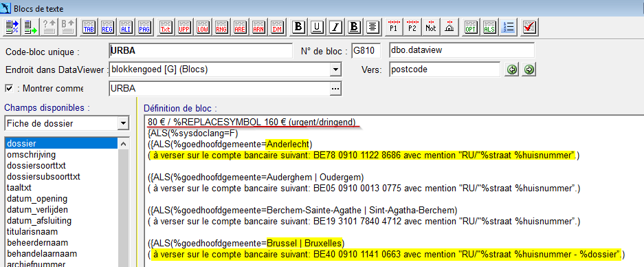Click the account number 'BE05 0910 0013 0775'
644x267 pixels.
pos(357,189)
